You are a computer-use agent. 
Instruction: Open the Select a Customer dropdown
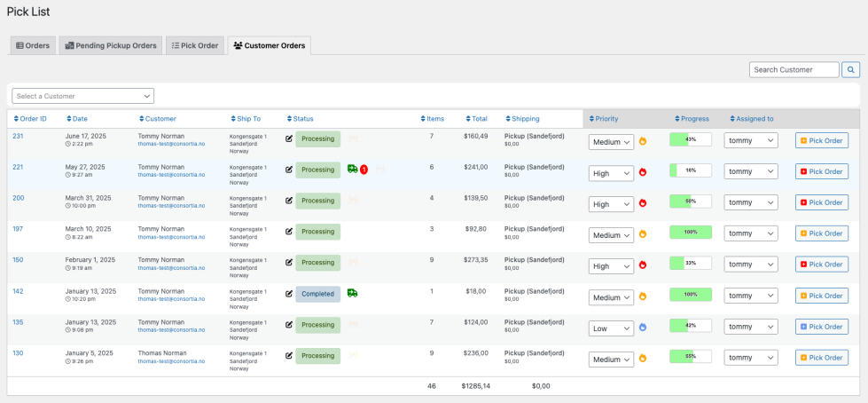pos(82,96)
